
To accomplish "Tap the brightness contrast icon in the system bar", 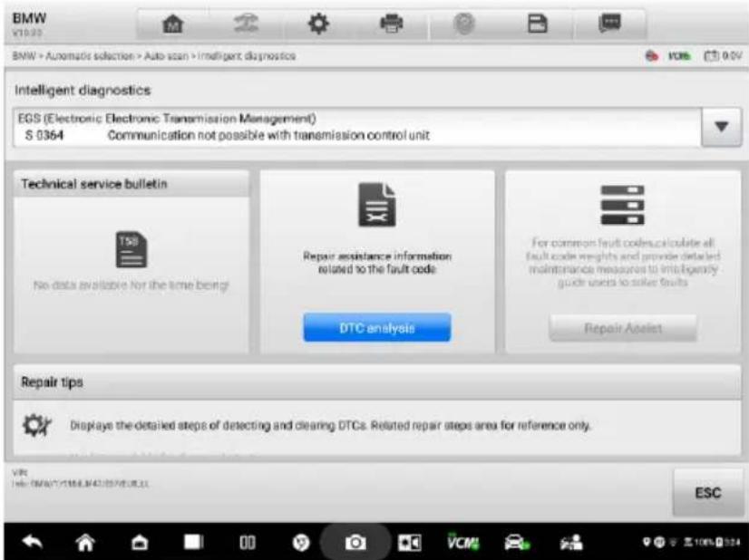I will tap(409, 543).
